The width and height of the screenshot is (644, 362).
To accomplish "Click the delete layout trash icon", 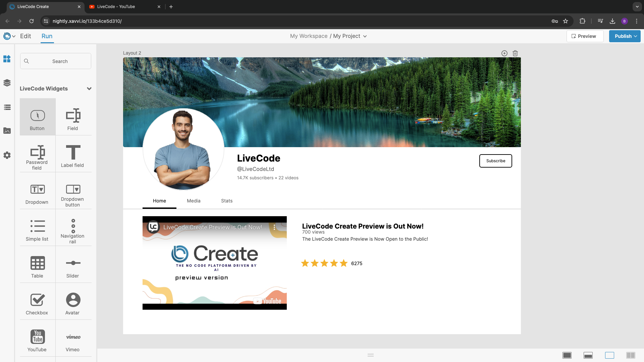I will click(515, 53).
